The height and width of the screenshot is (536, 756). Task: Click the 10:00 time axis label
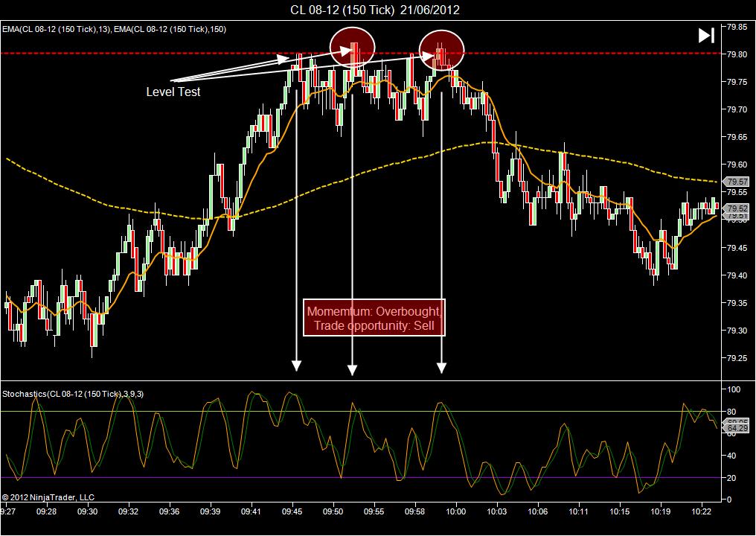click(455, 511)
